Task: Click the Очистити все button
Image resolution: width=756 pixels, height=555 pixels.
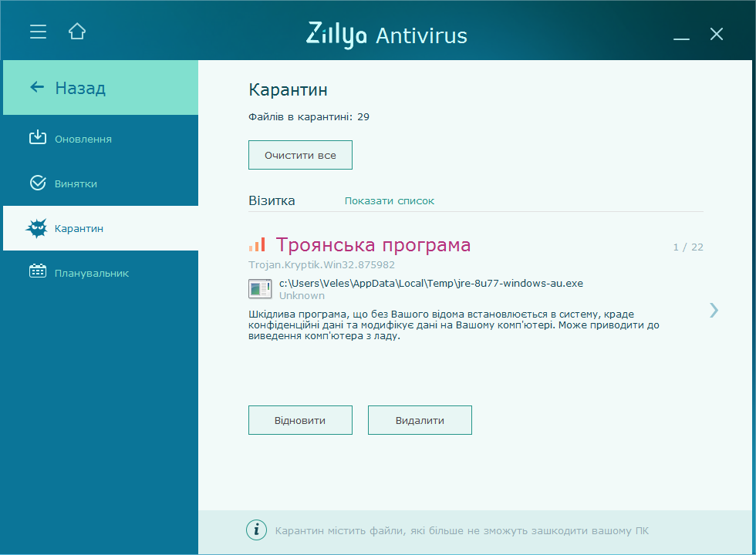Action: point(300,154)
